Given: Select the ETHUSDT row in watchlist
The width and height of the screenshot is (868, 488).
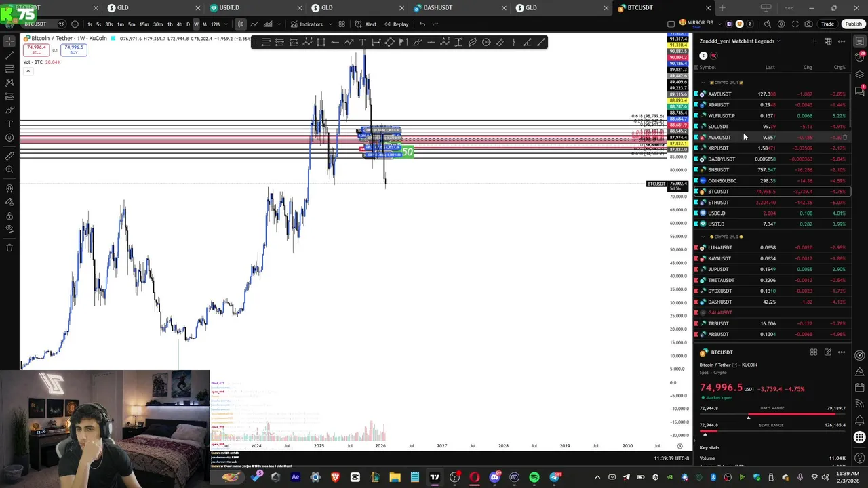Looking at the screenshot, I should [772, 203].
